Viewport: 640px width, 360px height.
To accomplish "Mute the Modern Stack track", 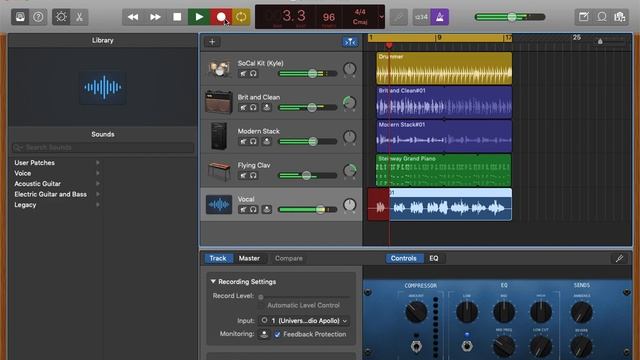I will [243, 142].
